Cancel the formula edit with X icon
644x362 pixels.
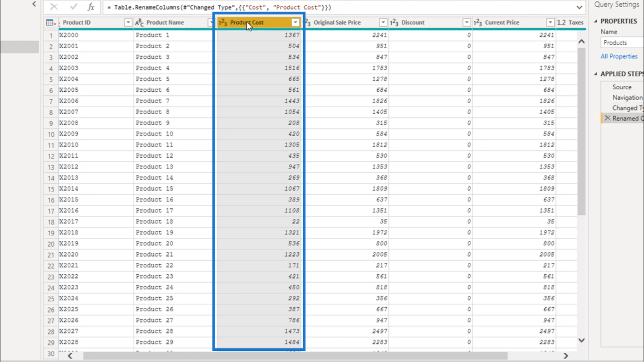pyautogui.click(x=54, y=7)
